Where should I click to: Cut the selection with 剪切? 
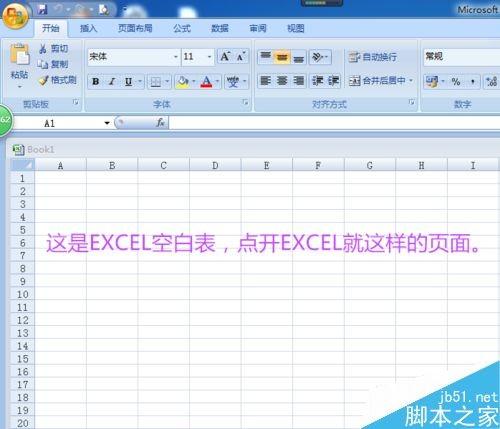pos(54,49)
